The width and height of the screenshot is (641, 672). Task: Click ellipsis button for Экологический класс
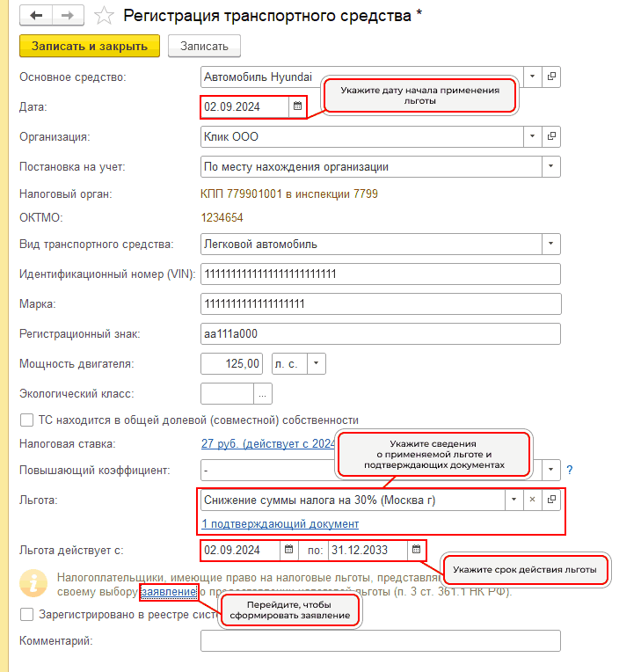pyautogui.click(x=264, y=392)
